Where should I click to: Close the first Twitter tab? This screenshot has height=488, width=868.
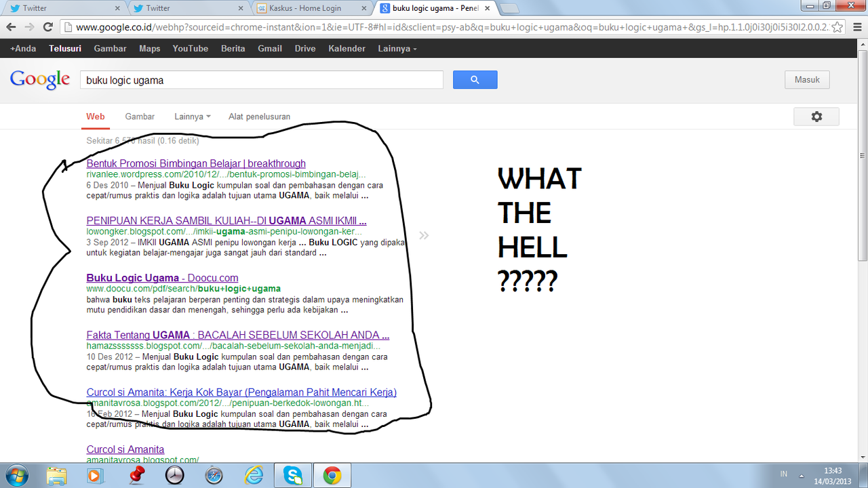coord(117,8)
